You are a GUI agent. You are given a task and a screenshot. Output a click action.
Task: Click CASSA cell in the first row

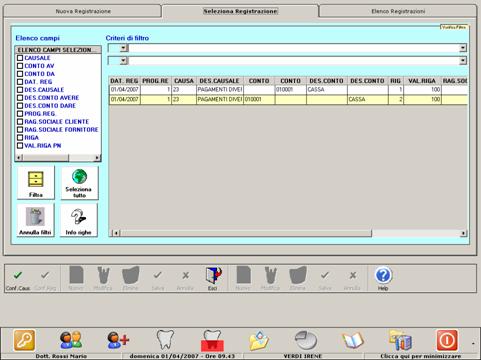[x=327, y=90]
